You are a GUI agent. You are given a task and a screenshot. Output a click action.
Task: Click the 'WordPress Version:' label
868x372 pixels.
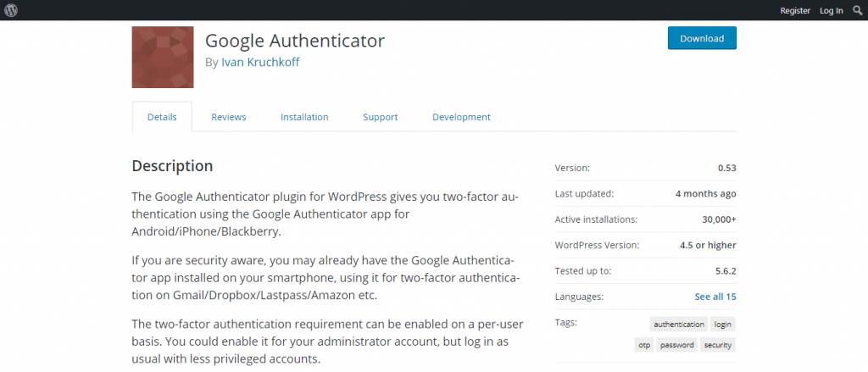[x=597, y=245]
